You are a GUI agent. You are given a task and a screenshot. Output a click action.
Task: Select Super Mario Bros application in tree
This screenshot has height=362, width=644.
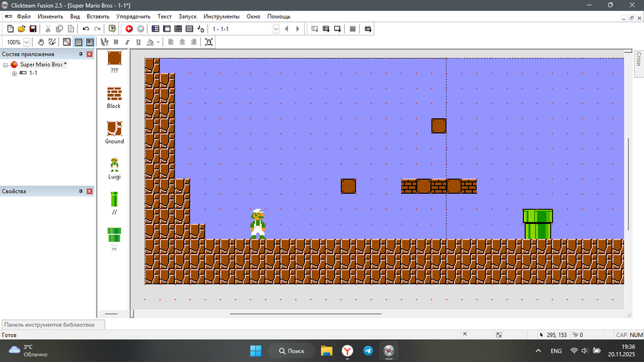click(43, 64)
